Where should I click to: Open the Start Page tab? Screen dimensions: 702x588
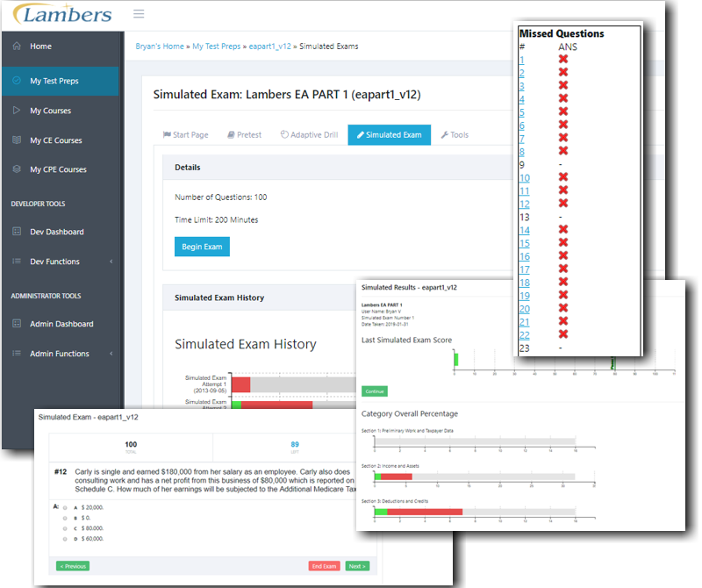click(x=186, y=135)
